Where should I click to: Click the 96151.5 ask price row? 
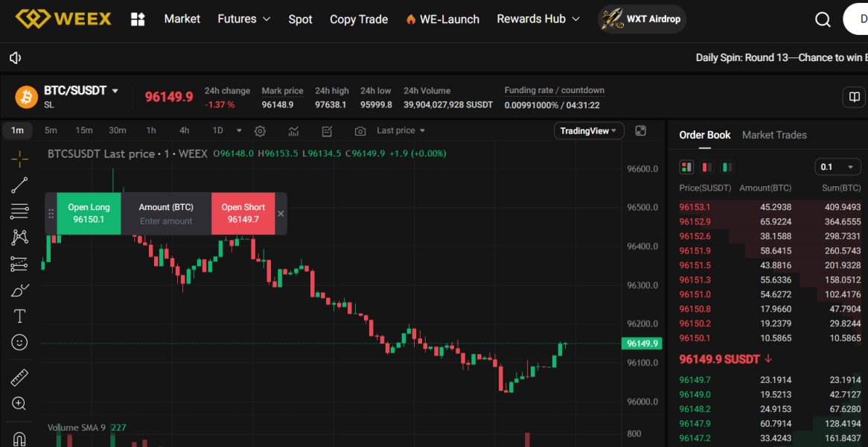coord(770,265)
